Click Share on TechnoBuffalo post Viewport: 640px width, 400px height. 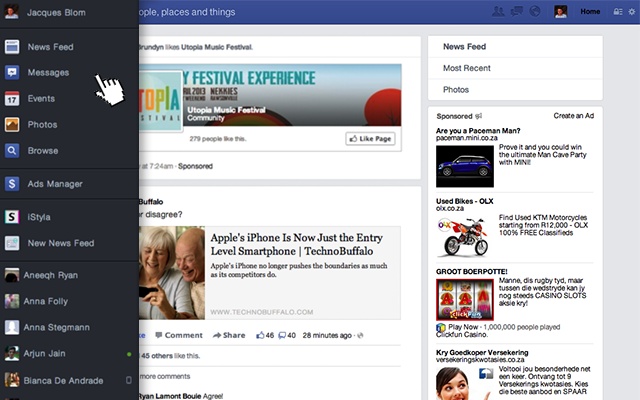coord(229,335)
